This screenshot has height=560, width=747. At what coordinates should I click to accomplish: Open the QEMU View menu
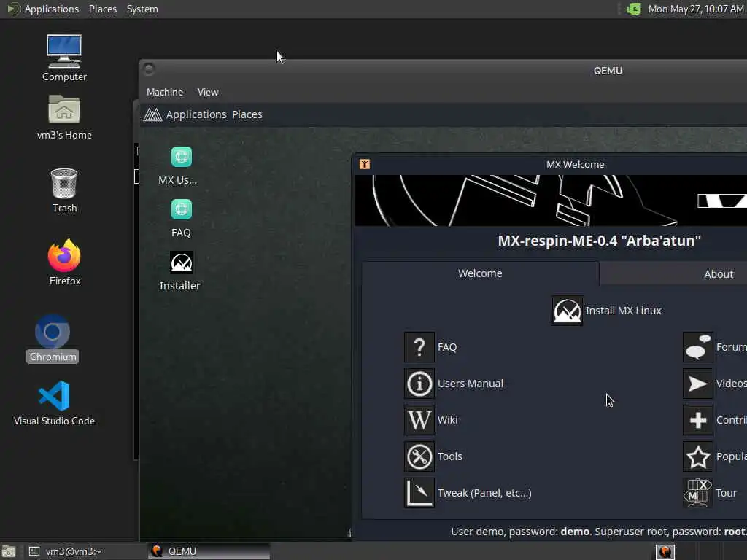(208, 92)
